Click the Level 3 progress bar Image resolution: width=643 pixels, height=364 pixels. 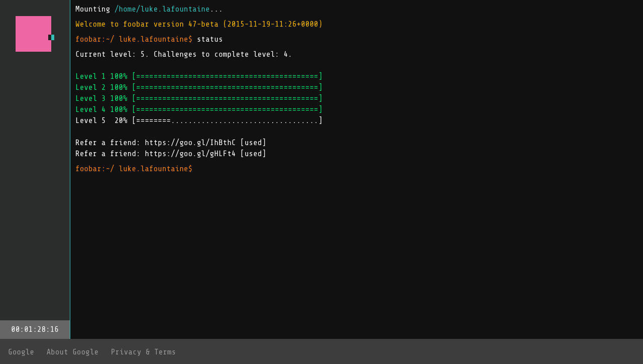pos(227,98)
